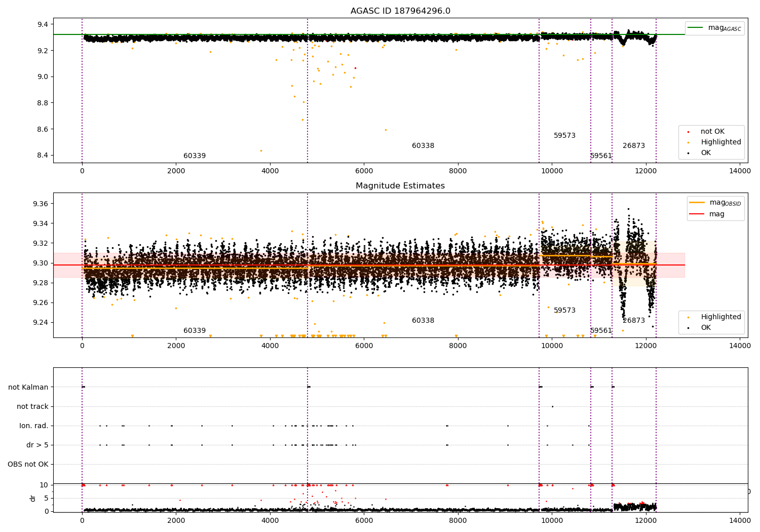Select the mag OBSID legend entry
Image resolution: width=760 pixels, height=532 pixels.
click(715, 203)
